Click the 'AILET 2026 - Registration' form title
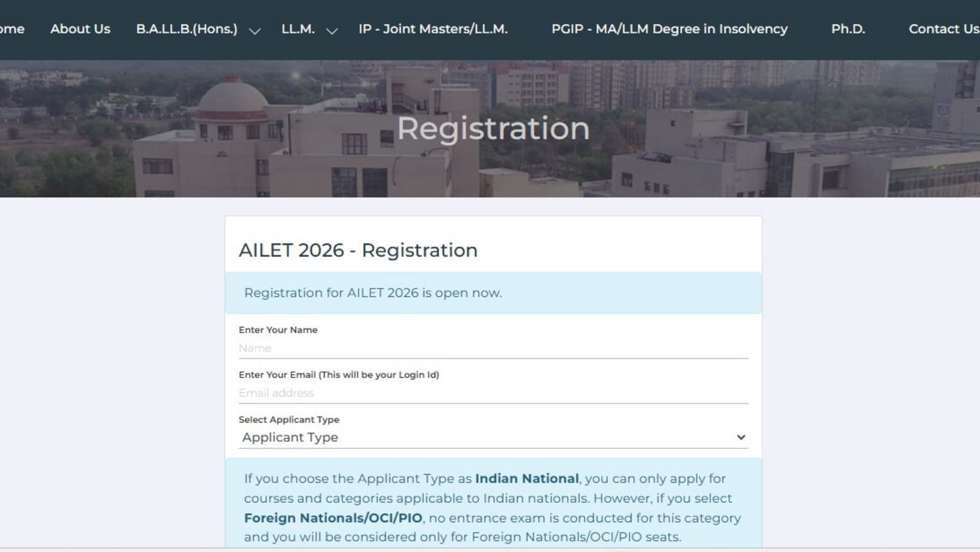The width and height of the screenshot is (980, 552). 358,250
